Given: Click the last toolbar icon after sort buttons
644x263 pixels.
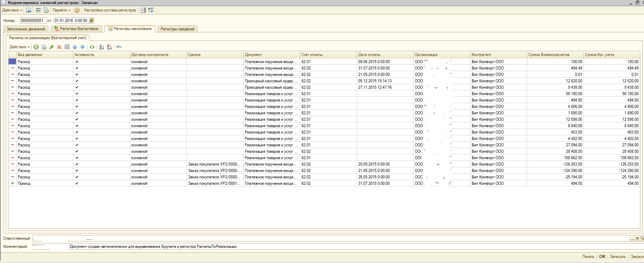Looking at the screenshot, I should coord(119,47).
